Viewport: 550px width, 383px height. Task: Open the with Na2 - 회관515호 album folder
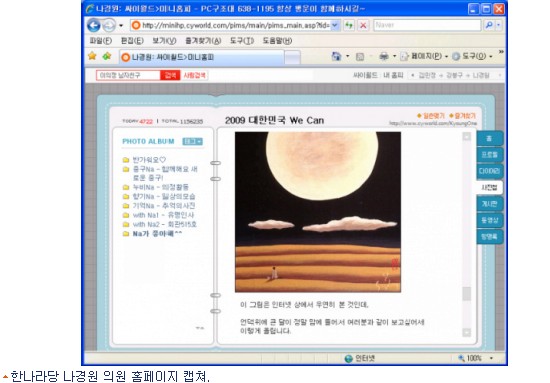tap(165, 224)
